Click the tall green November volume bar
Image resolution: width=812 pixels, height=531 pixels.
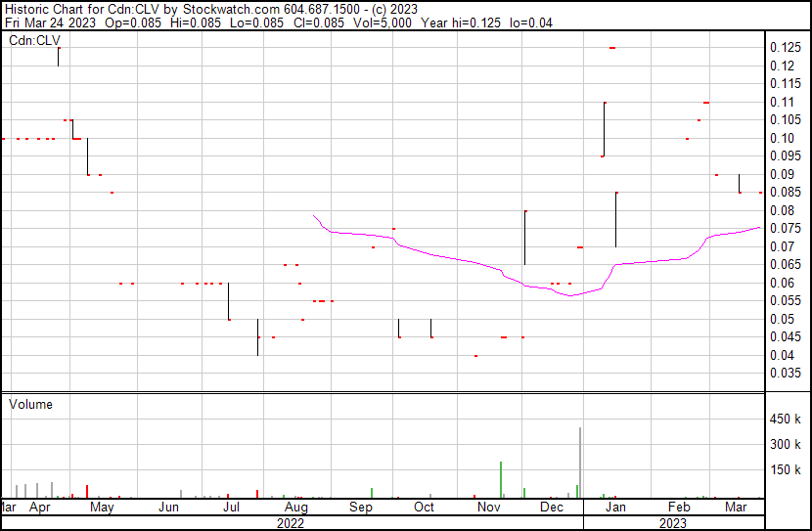(501, 480)
